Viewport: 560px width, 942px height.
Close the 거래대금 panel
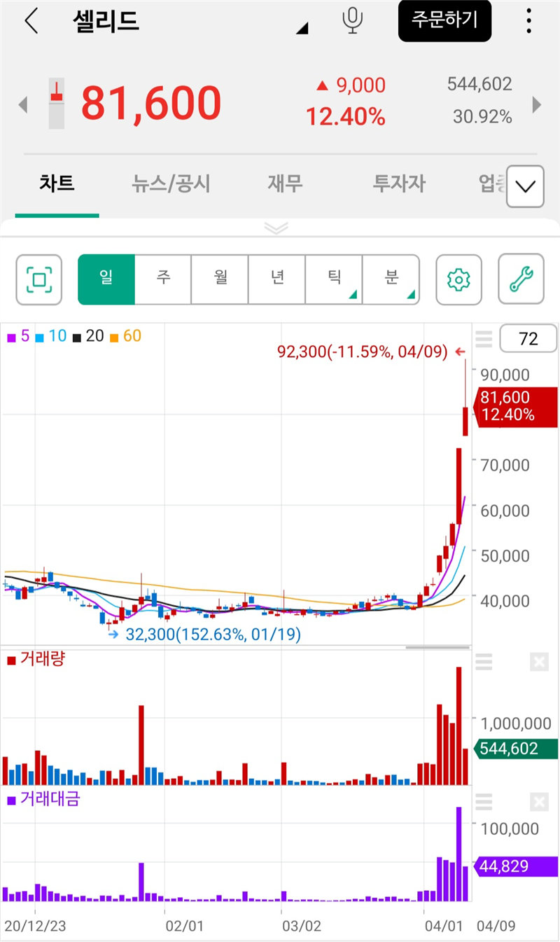(539, 801)
